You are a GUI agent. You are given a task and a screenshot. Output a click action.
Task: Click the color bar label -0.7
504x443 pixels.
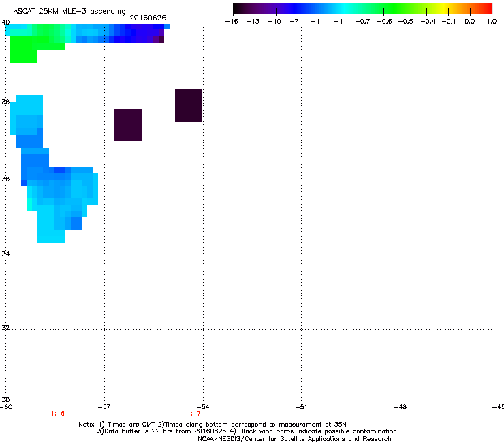[x=362, y=22]
